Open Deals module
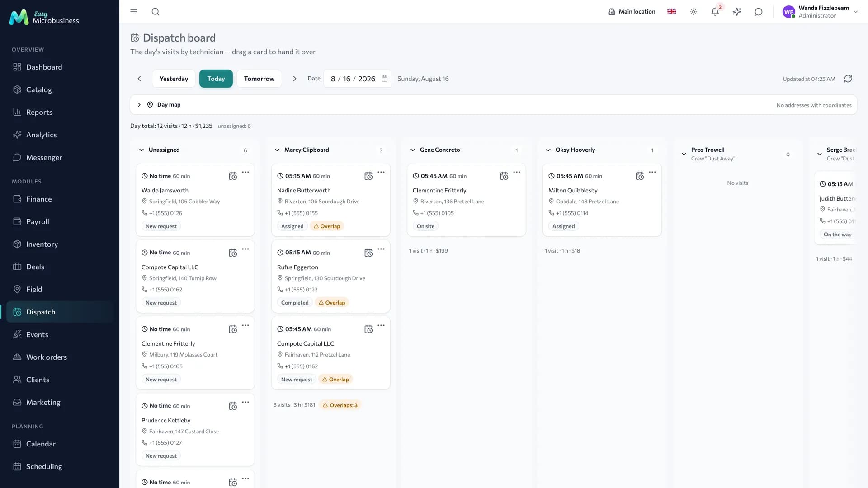 point(60,267)
